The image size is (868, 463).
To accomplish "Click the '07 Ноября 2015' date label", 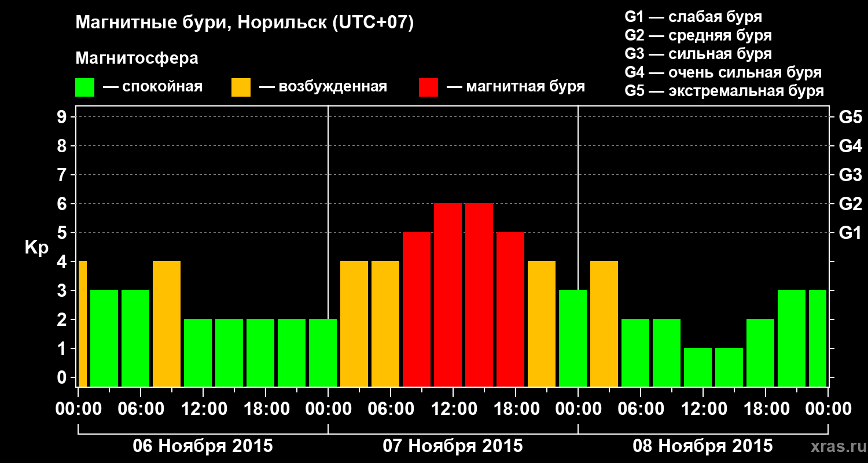I will tap(453, 446).
